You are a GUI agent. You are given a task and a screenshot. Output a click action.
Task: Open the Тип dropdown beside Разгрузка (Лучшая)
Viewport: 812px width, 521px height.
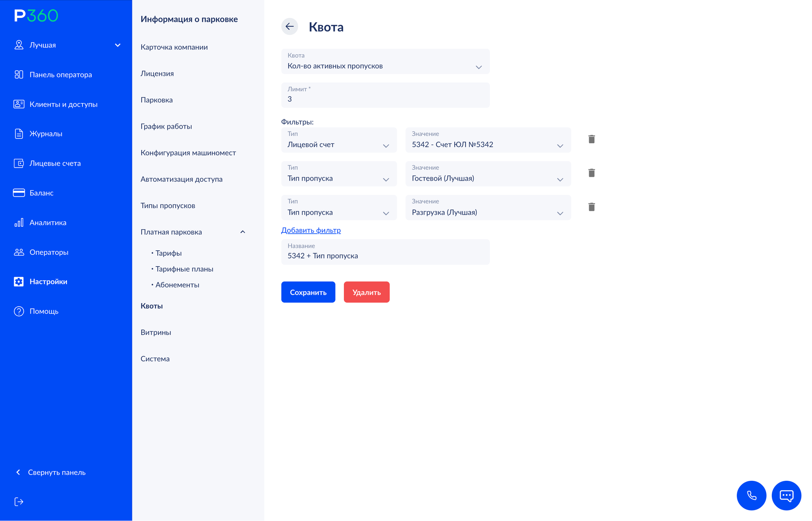(339, 208)
